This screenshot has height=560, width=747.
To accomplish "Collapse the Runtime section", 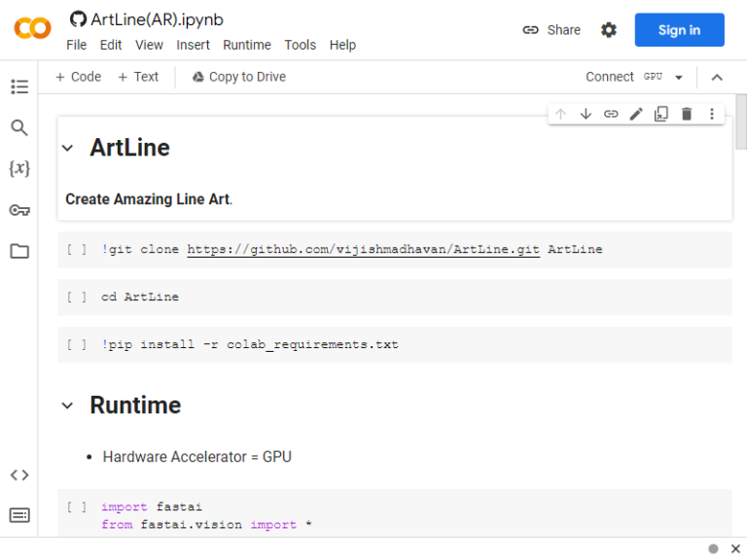I will coord(68,405).
